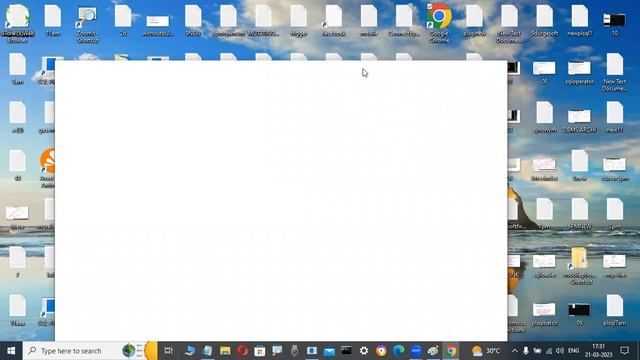
Task: Select the DBMS ARCHI desktop file
Action: tap(579, 120)
